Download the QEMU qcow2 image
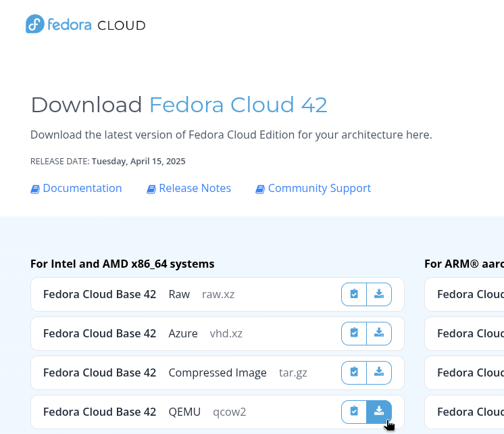 tap(379, 412)
